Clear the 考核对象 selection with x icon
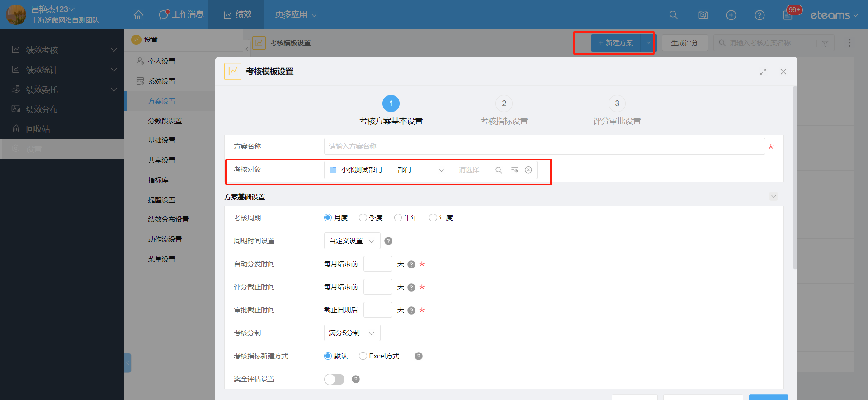The image size is (868, 400). 528,170
